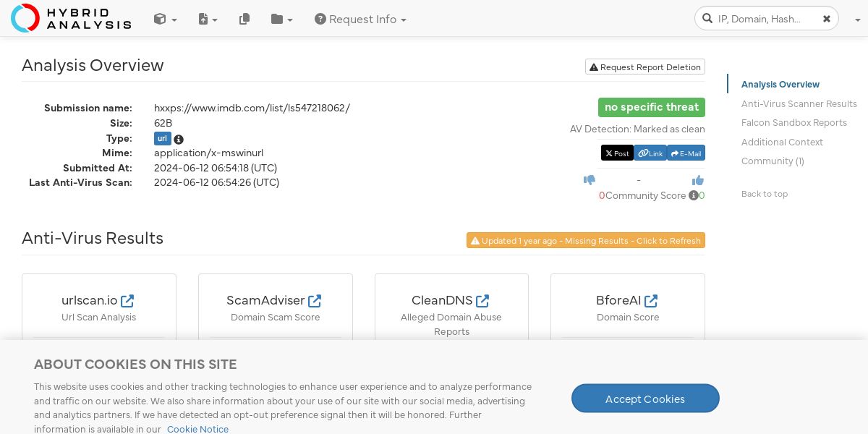Click the Size value 62B
Screen dimensions: 868x434
pos(163,123)
